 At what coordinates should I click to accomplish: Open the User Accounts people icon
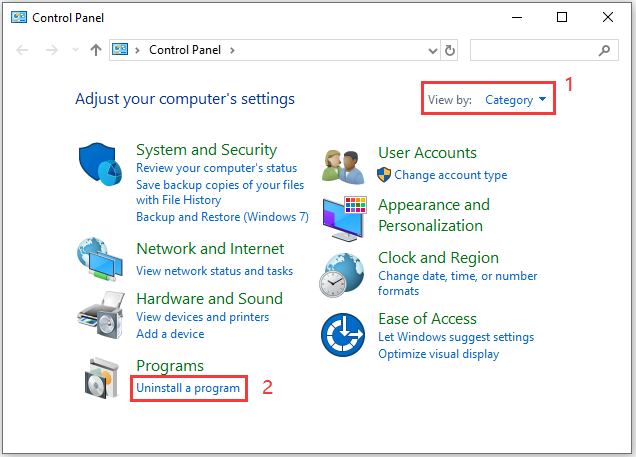click(343, 167)
